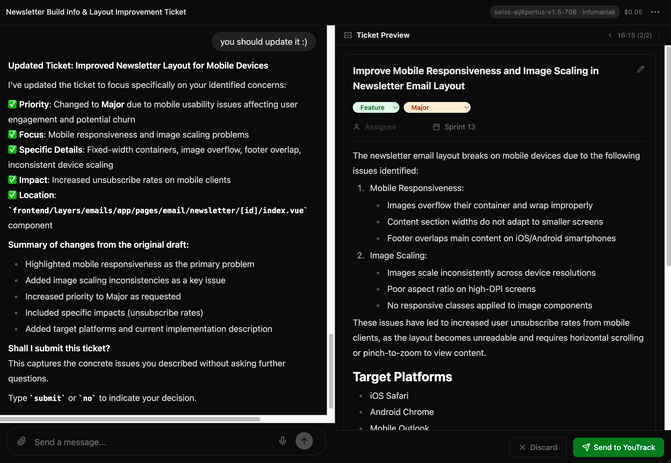Select the swiss-ai Apertus model selector
The image size is (671, 463).
pos(554,12)
